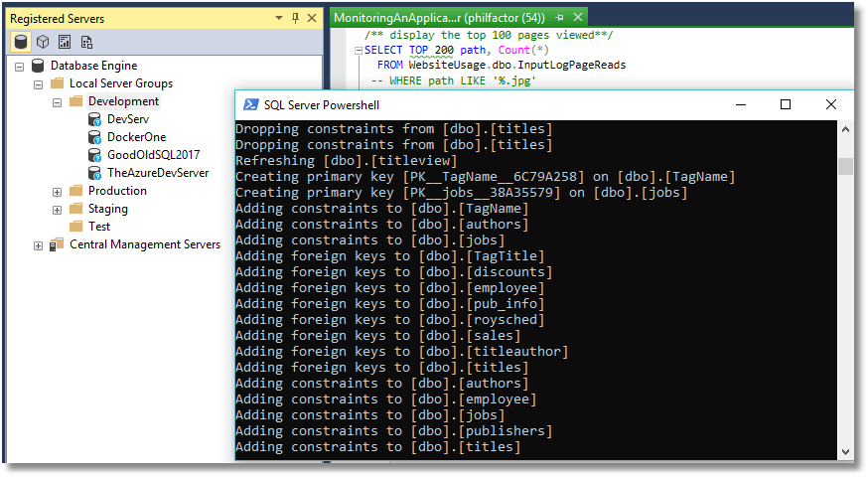
Task: Expand the Staging group
Action: point(57,210)
